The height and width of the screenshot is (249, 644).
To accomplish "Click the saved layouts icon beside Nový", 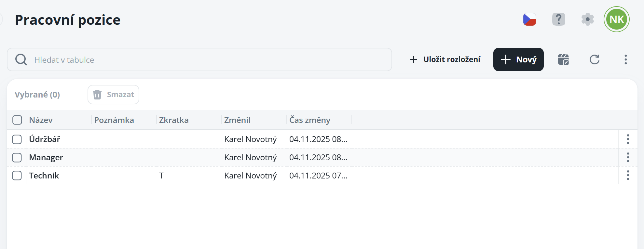I will pyautogui.click(x=563, y=59).
